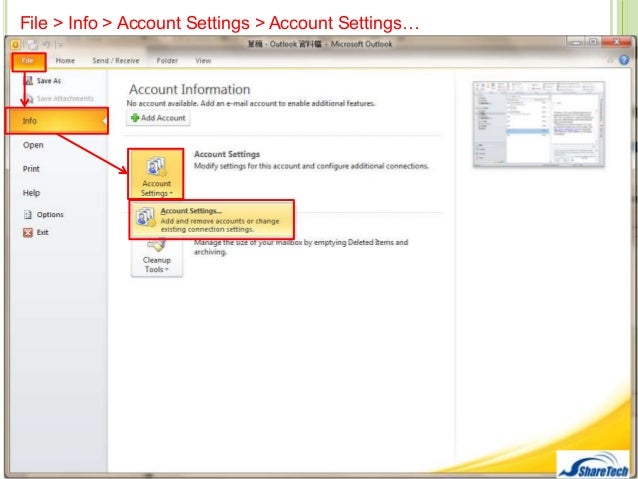The height and width of the screenshot is (479, 638).
Task: Click the ribbon minimize caret icon
Action: (x=610, y=60)
